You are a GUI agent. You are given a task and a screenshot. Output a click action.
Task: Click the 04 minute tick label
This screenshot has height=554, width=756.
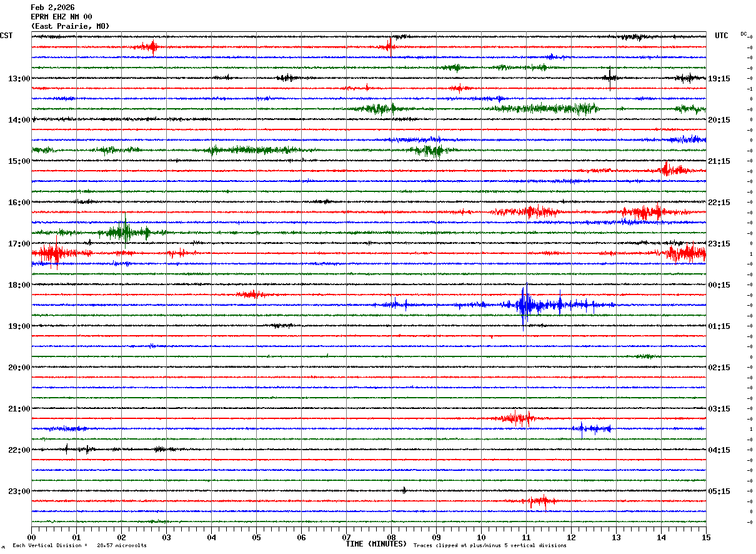click(211, 537)
